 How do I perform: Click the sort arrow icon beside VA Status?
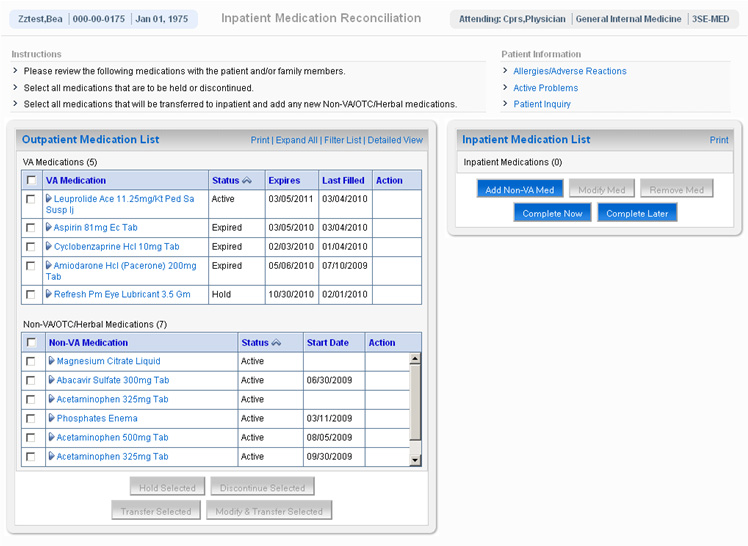coord(247,181)
